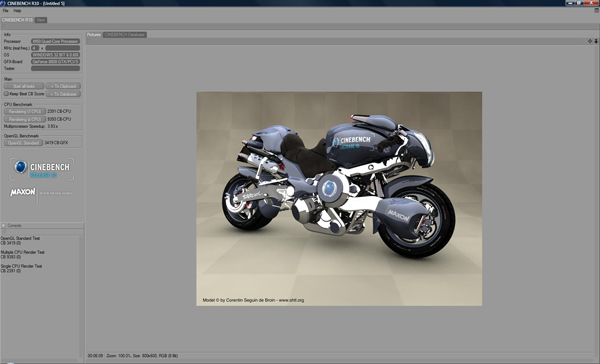Image resolution: width=600 pixels, height=364 pixels.
Task: Click the Cinebench app icon in title bar
Action: coord(3,3)
